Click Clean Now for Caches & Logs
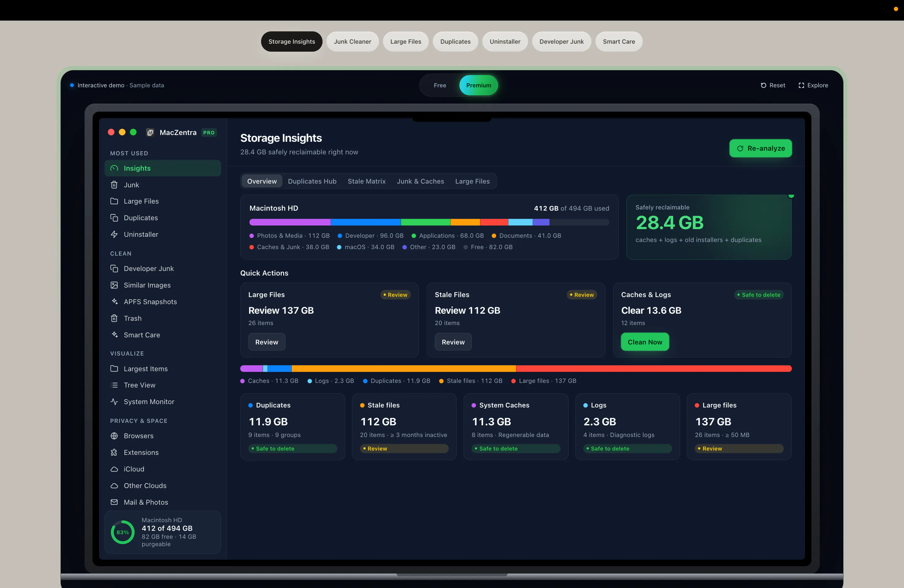 click(x=645, y=342)
